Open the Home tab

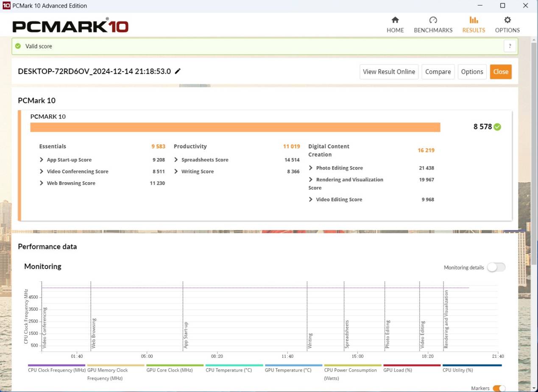coord(395,25)
